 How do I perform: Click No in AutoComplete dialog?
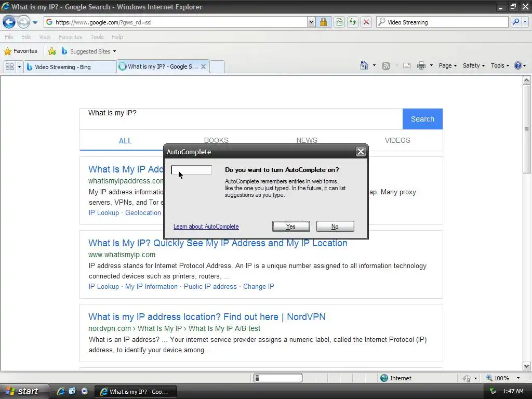tap(335, 227)
